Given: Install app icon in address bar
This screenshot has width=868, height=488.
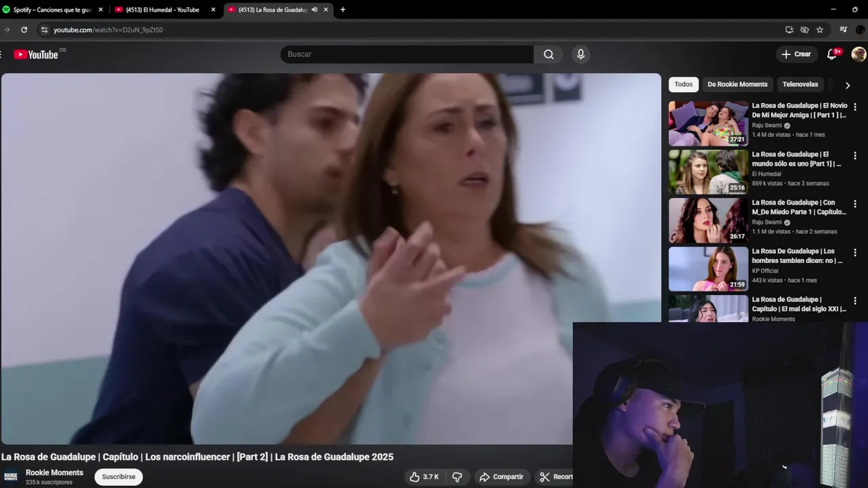Looking at the screenshot, I should point(789,30).
